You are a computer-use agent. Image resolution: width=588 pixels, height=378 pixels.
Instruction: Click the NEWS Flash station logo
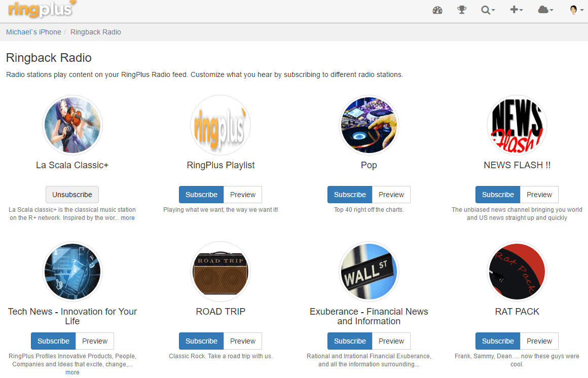click(517, 125)
